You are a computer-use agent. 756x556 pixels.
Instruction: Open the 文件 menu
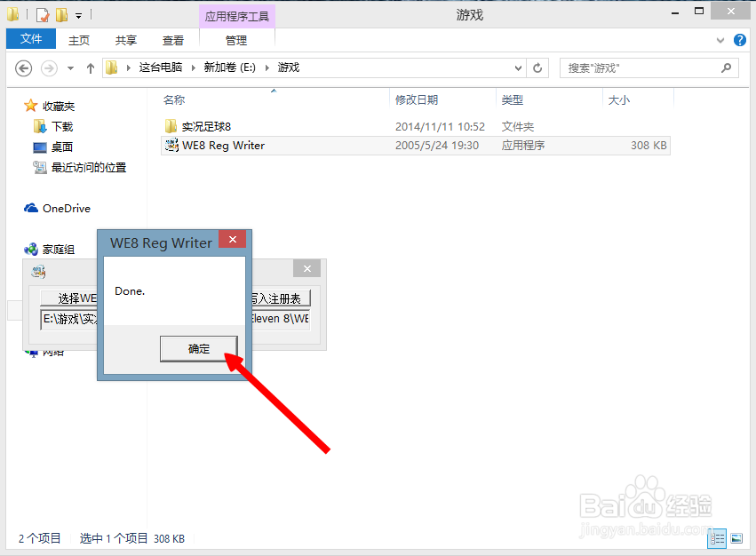tap(30, 40)
